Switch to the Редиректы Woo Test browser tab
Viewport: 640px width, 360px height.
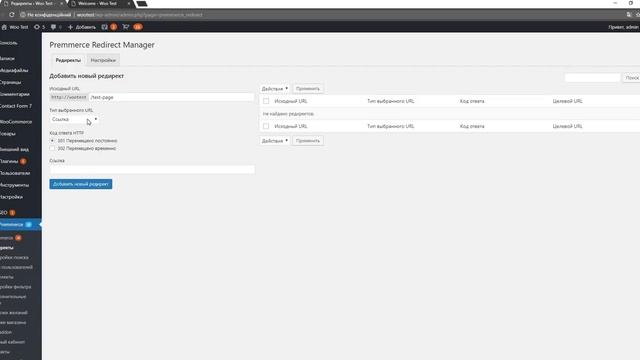32,3
